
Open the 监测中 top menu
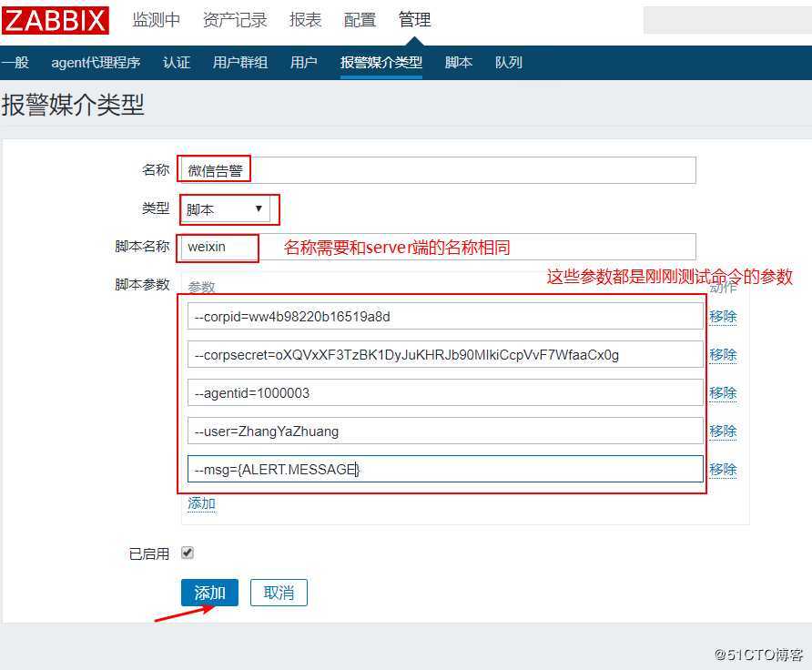click(156, 20)
